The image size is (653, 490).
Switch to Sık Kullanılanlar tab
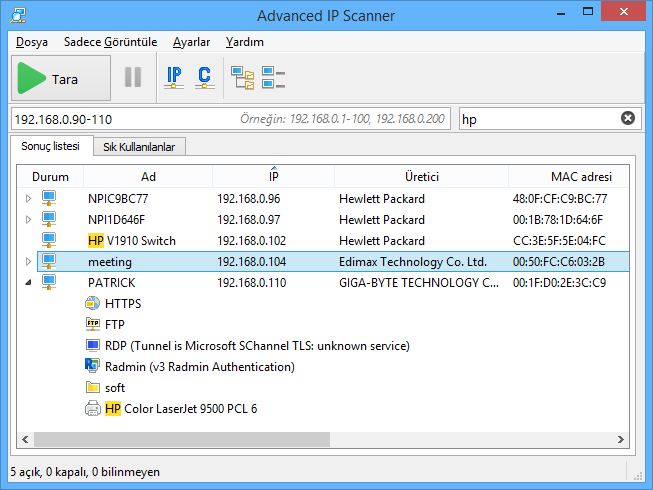139,147
